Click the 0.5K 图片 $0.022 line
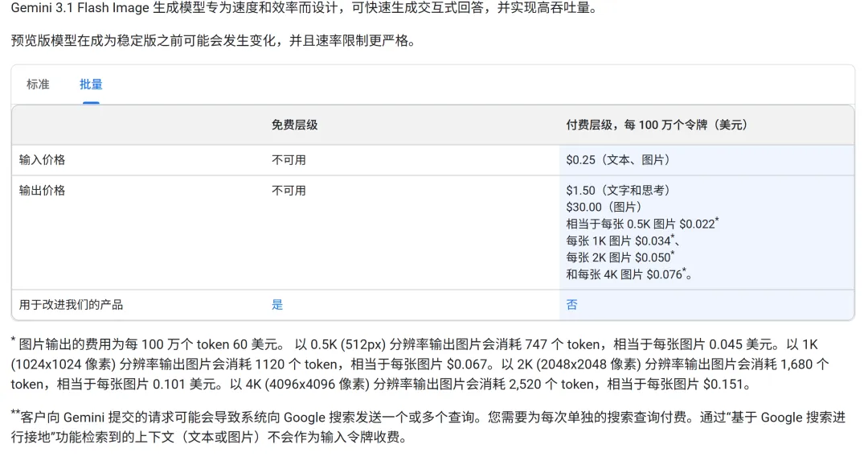The height and width of the screenshot is (461, 868). point(642,224)
